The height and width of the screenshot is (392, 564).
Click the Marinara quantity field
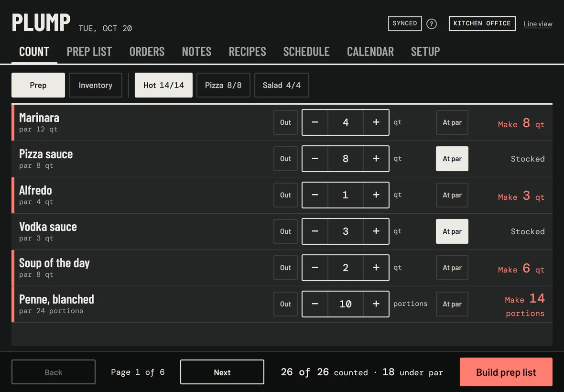(345, 122)
